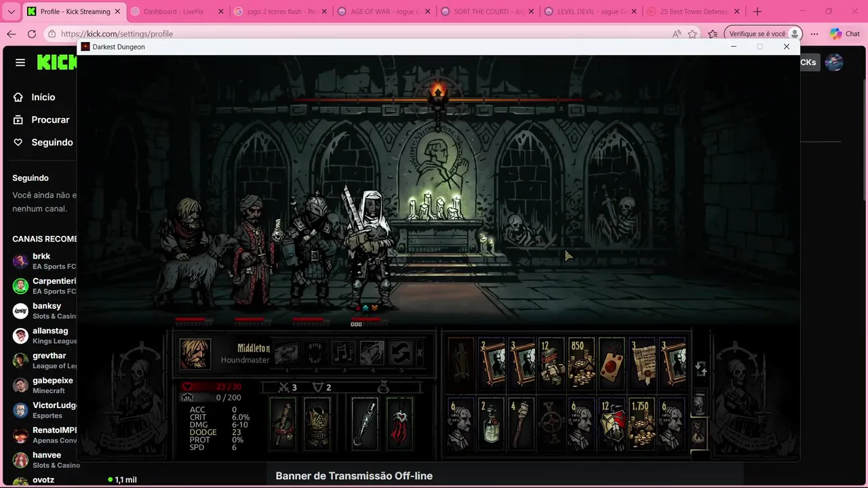Viewport: 868px width, 488px height.
Task: Select the first bust item in bottom row
Action: point(461,425)
